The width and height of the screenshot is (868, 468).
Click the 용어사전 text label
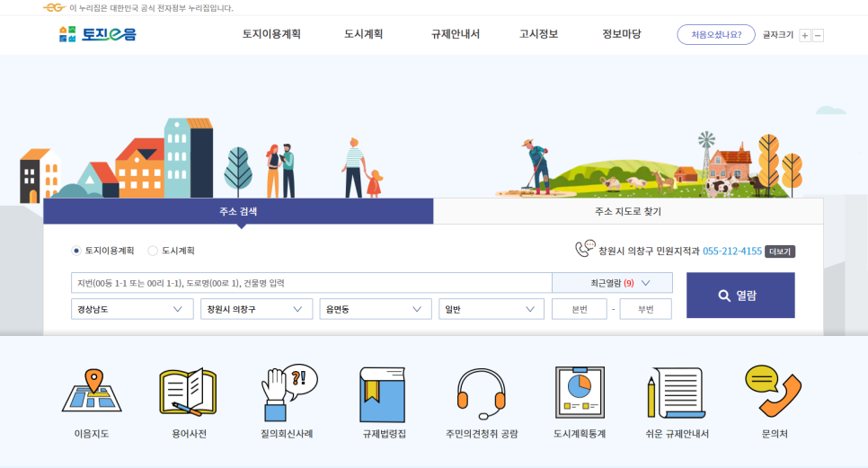189,434
